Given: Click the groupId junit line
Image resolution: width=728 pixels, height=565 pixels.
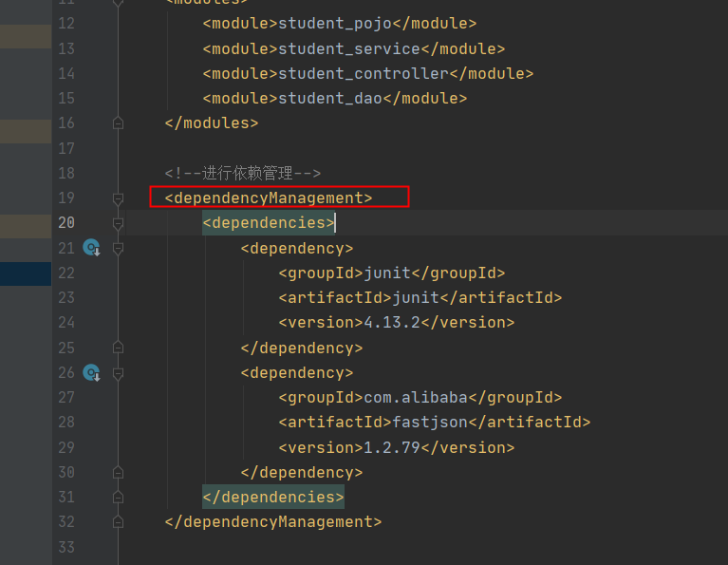Looking at the screenshot, I should pos(392,273).
